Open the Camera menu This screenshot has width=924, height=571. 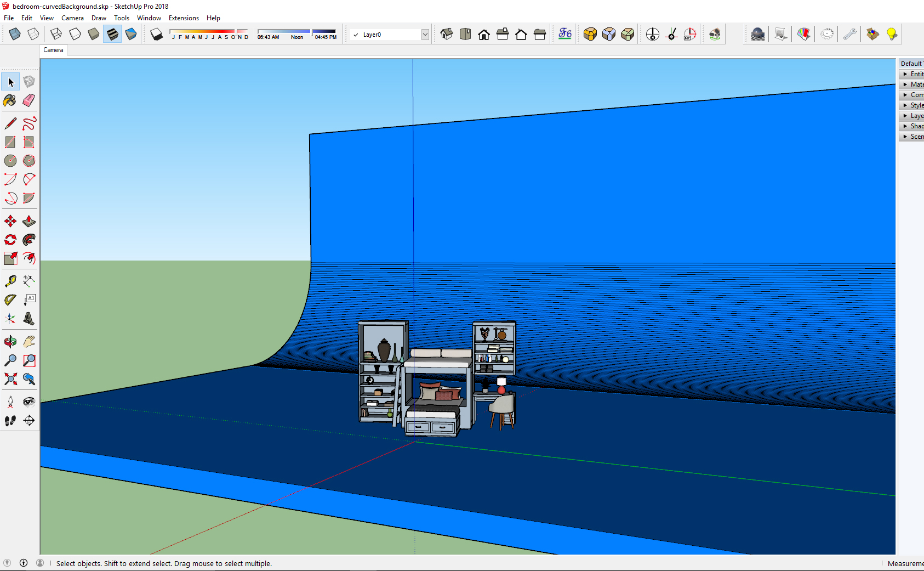(x=72, y=18)
